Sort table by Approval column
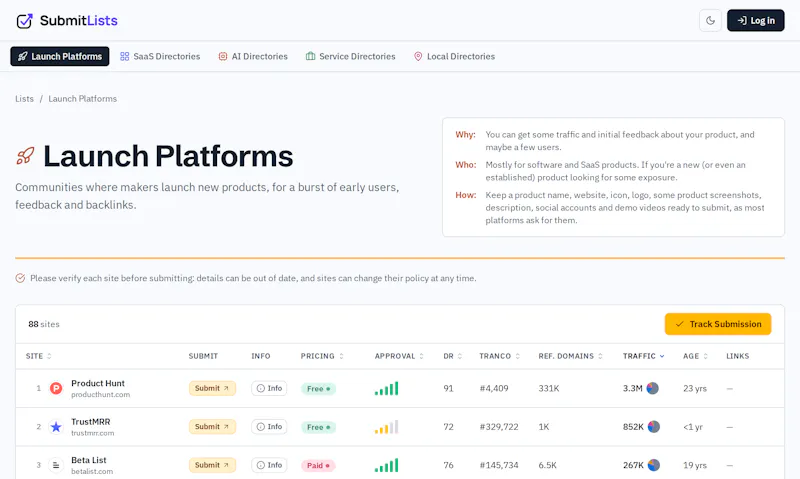800x479 pixels. [399, 356]
